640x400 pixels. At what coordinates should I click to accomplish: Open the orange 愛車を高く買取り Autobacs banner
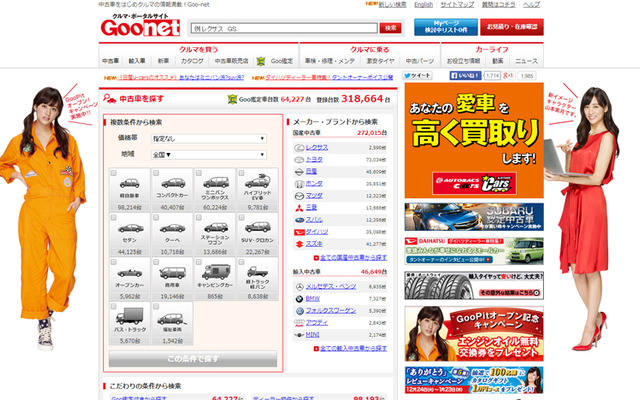click(474, 140)
